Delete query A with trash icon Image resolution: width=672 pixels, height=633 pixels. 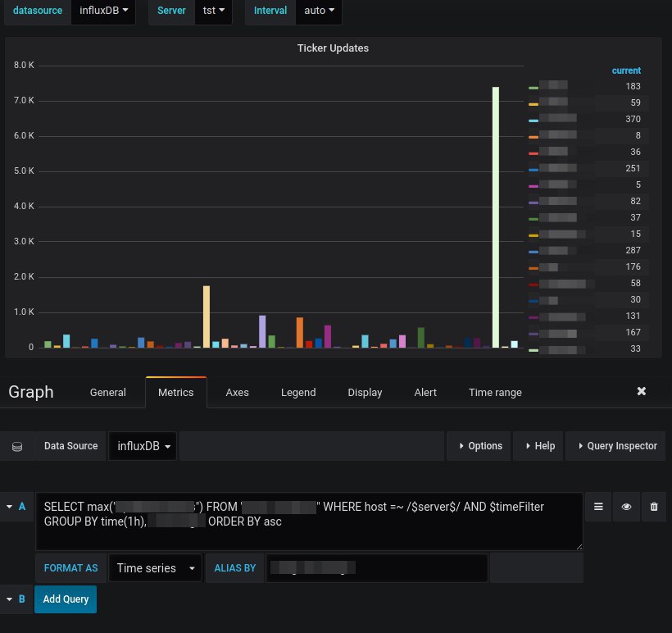[654, 507]
